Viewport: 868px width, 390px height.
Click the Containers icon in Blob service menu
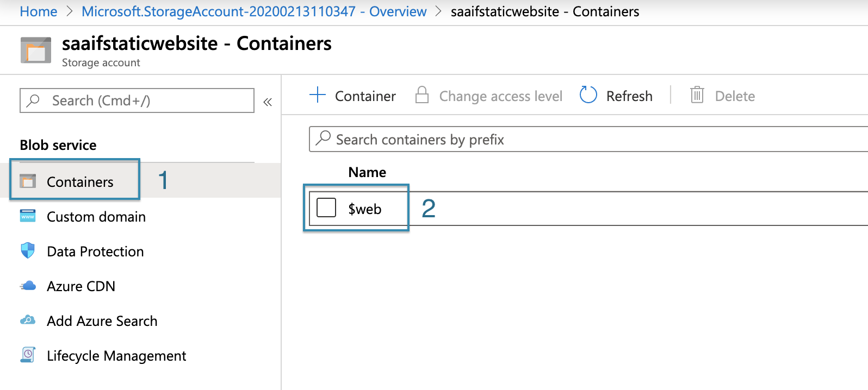click(x=28, y=181)
